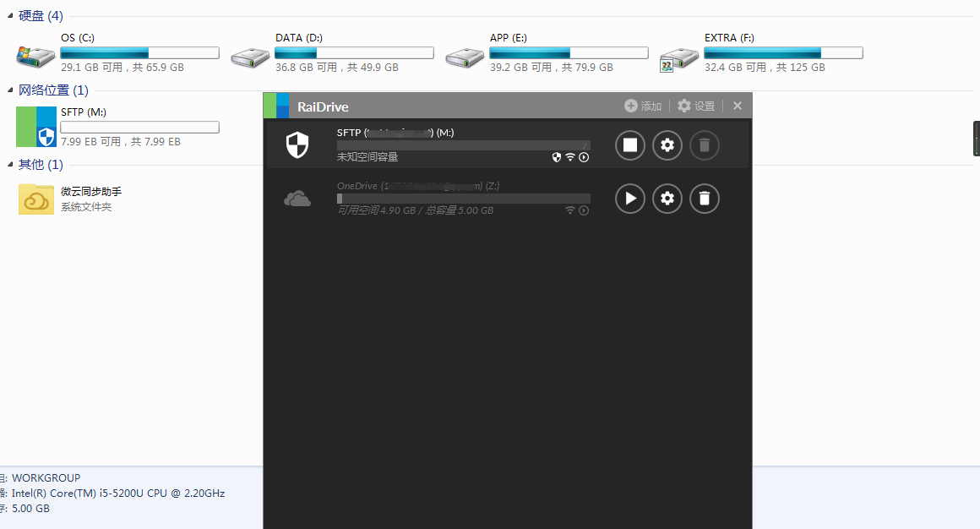Click the RaiDrive logo icon
980x529 pixels.
[276, 106]
